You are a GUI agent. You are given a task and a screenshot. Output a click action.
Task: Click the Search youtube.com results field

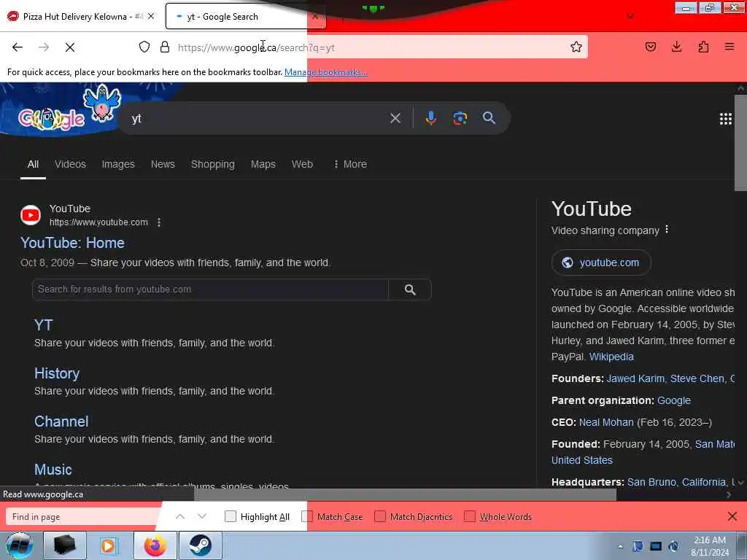pos(210,289)
